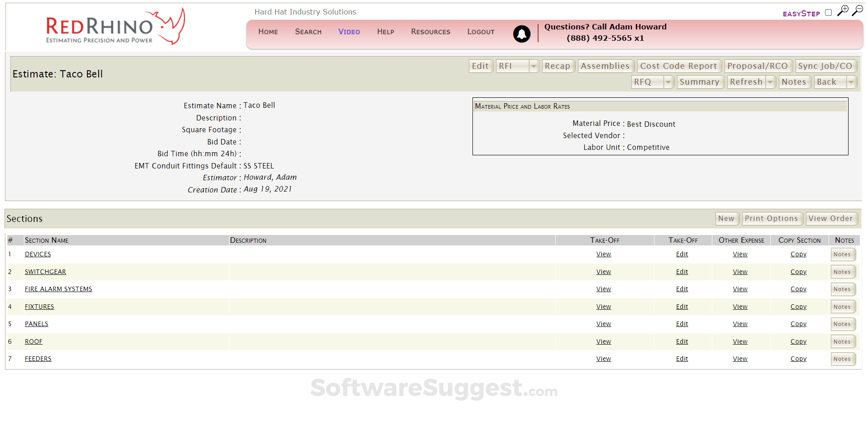Screen dimensions: 868x432
Task: Open the FIRE ALARM SYSTEMS section link
Action: click(x=58, y=289)
